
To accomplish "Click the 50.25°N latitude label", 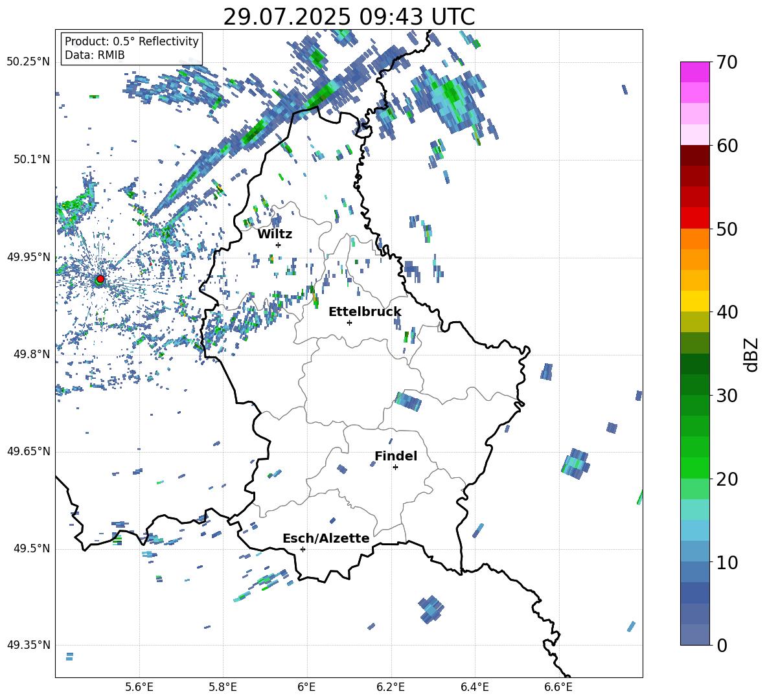I will 29,62.
